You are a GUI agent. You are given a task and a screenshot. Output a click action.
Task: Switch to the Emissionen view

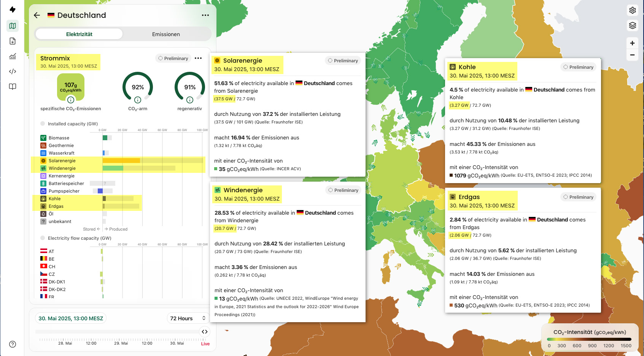click(x=166, y=34)
